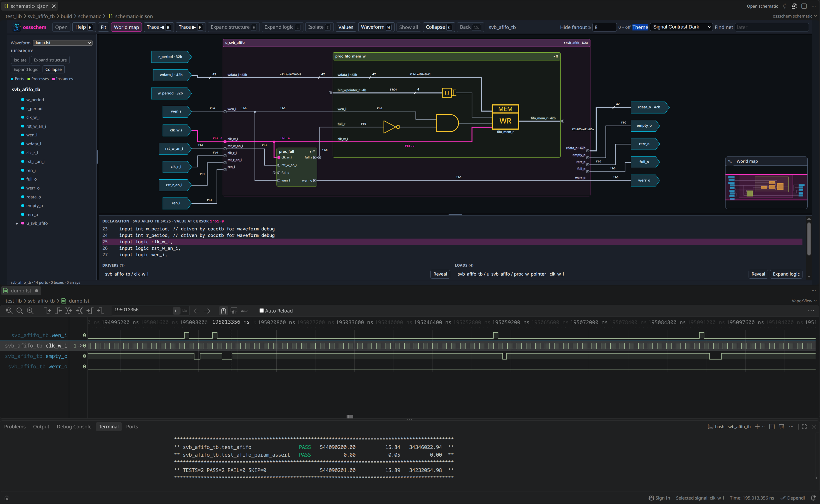
Task: Go to the previous search hit arrow
Action: click(197, 311)
